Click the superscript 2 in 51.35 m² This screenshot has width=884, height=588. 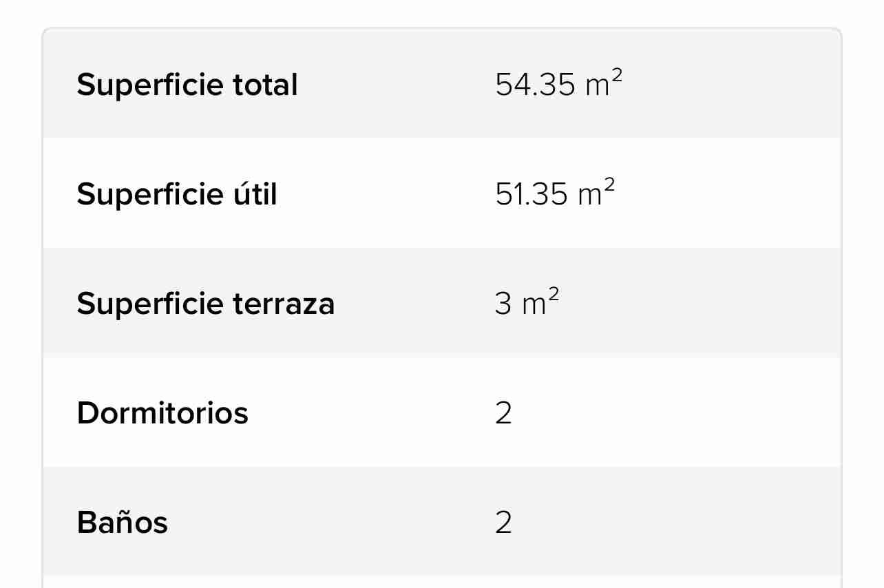(x=609, y=185)
